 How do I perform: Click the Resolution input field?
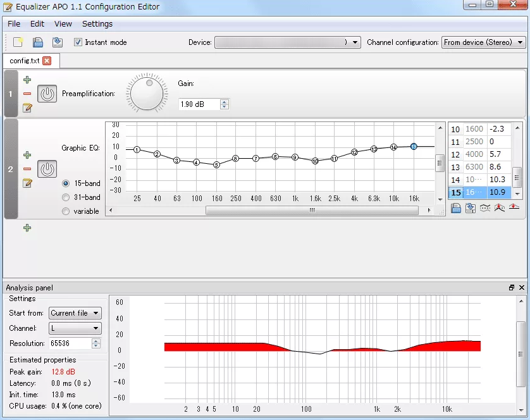click(70, 343)
